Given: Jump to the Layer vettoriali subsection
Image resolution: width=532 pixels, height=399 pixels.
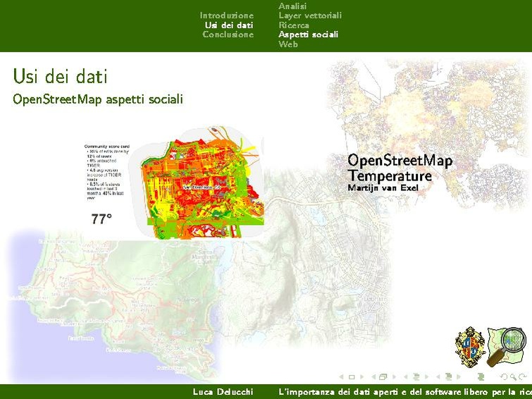Looking at the screenshot, I should click(x=310, y=16).
